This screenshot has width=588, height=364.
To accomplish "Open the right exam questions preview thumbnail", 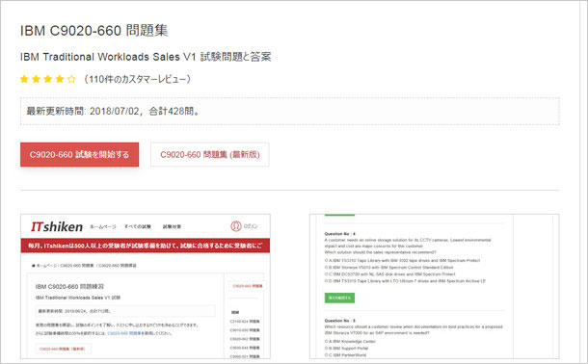I will pos(434,287).
